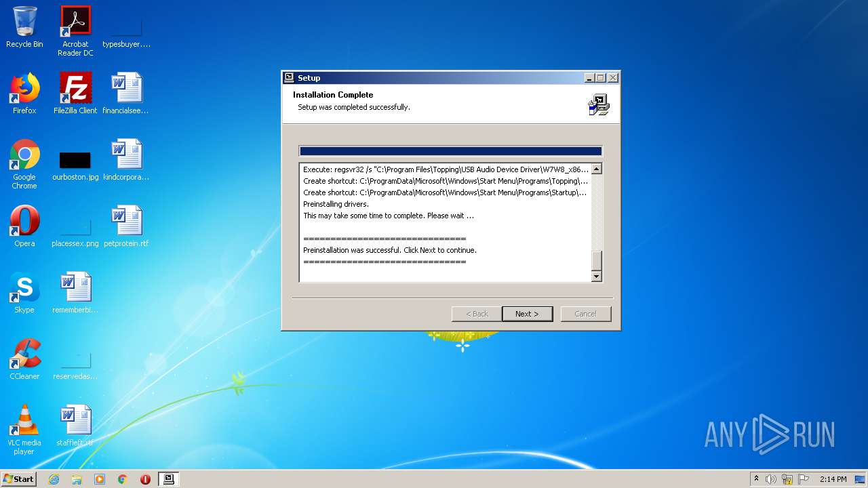This screenshot has height=488, width=868.
Task: Click log scrollbar up arrow
Action: pos(597,169)
